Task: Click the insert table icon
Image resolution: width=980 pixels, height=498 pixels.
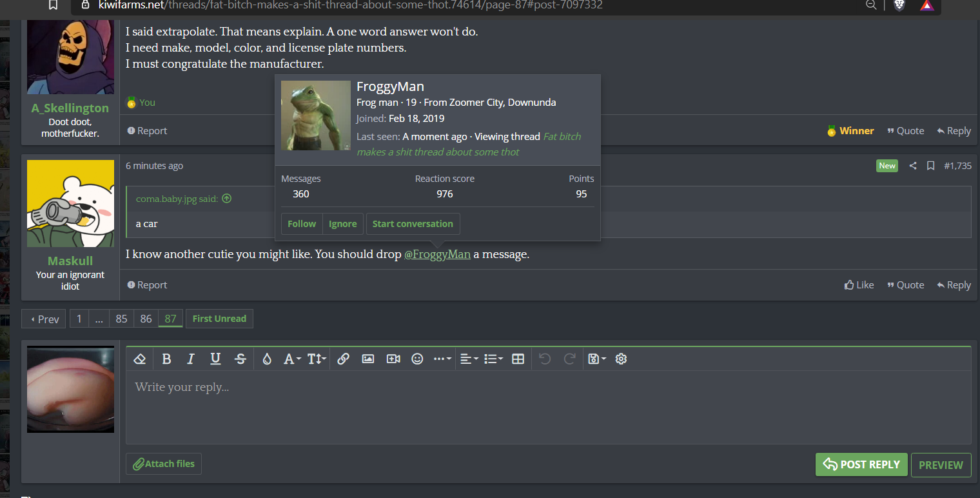Action: click(518, 359)
